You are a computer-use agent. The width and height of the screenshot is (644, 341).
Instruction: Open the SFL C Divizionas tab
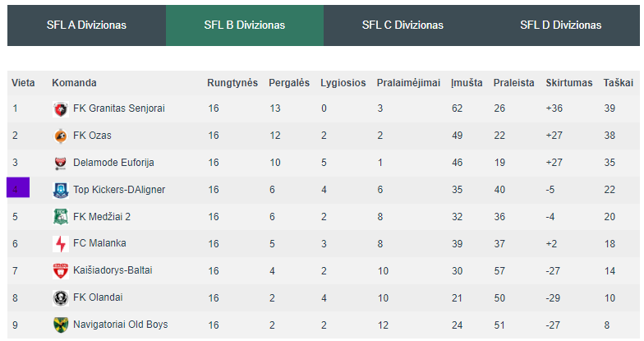pos(402,25)
